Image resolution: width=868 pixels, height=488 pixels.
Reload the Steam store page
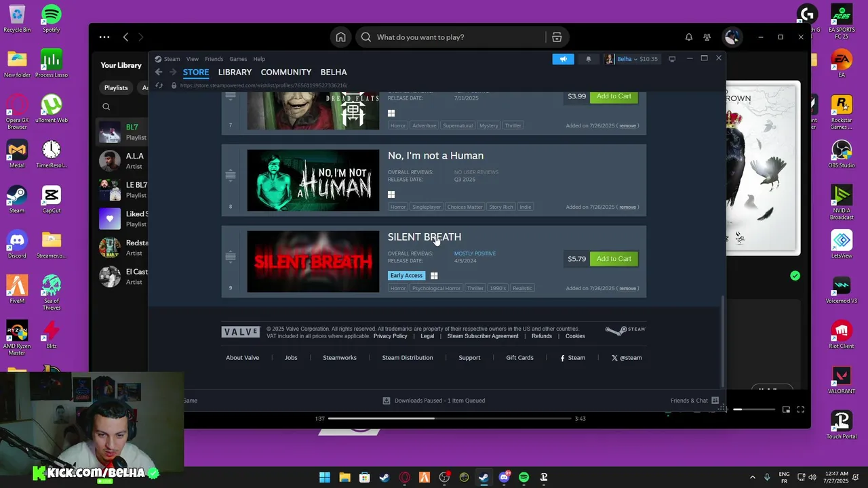click(x=159, y=85)
